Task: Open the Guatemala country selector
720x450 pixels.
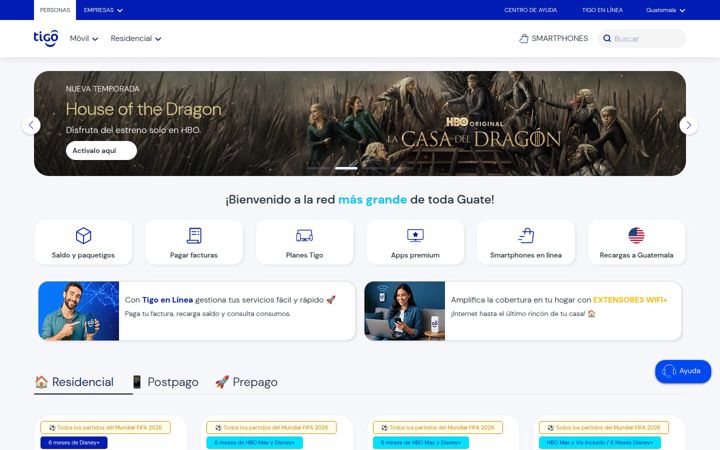Action: pyautogui.click(x=665, y=10)
